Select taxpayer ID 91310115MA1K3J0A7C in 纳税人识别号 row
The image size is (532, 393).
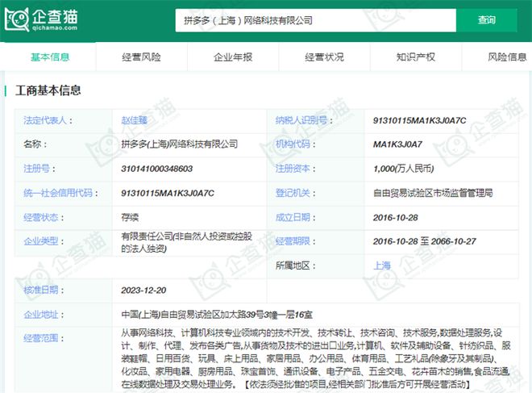pos(420,120)
